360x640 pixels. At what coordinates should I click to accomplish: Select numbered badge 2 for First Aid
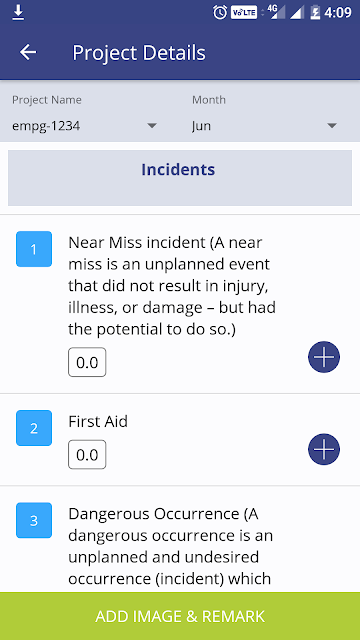tap(34, 428)
